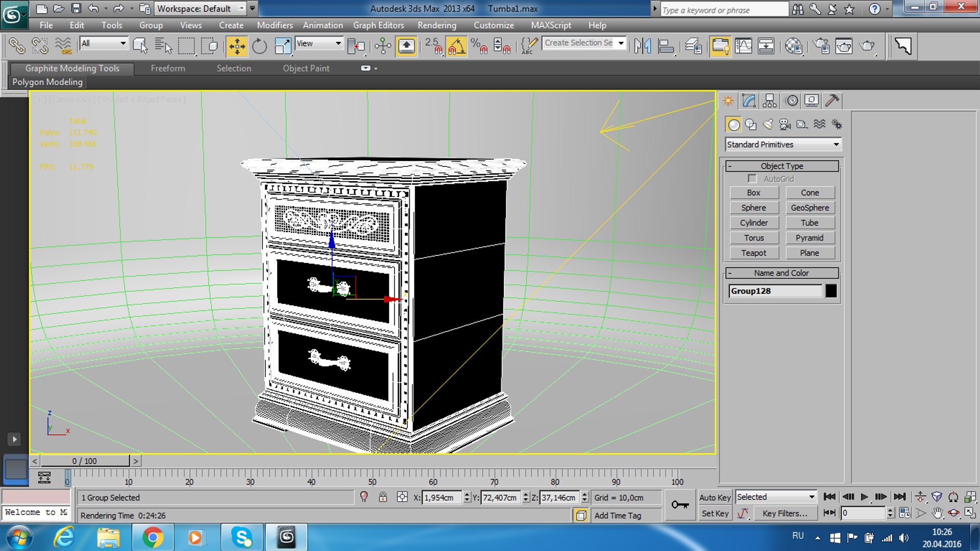Toggle Percent Snap button
Screen dimensions: 980x551
(479, 46)
